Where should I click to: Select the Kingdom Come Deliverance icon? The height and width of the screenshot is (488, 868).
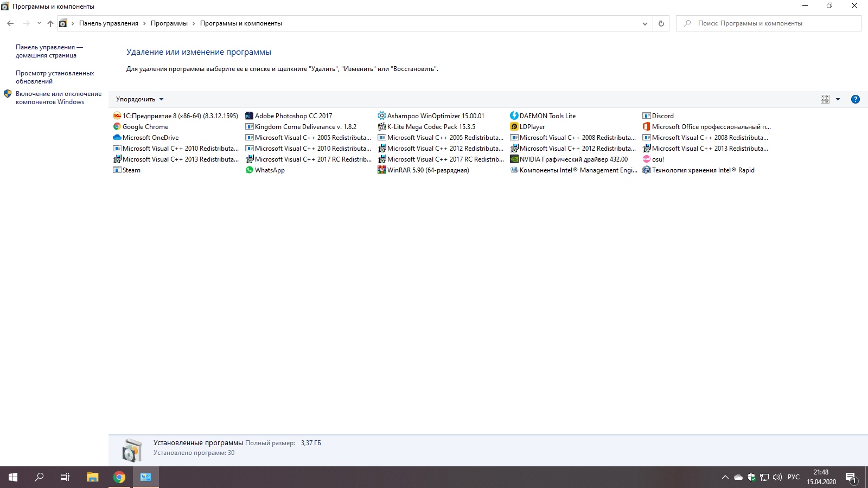[x=249, y=126]
